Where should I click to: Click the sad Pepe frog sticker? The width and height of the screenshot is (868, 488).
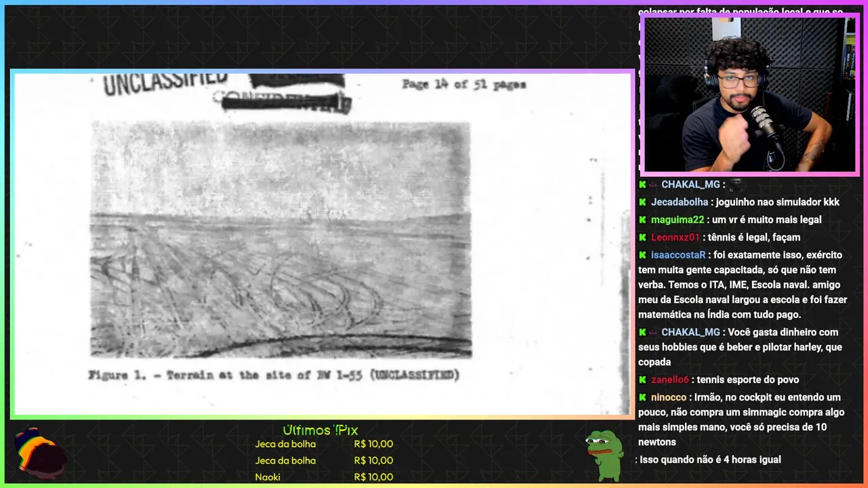604,455
